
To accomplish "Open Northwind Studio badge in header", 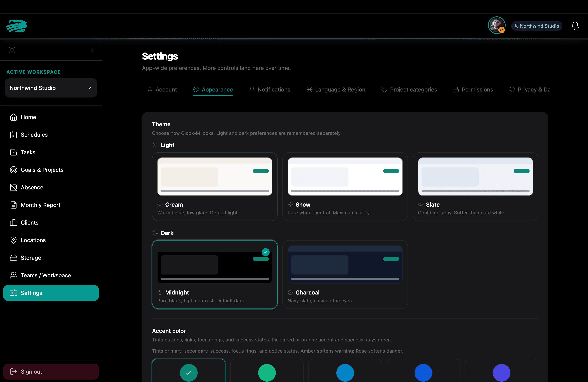I will click(x=537, y=26).
